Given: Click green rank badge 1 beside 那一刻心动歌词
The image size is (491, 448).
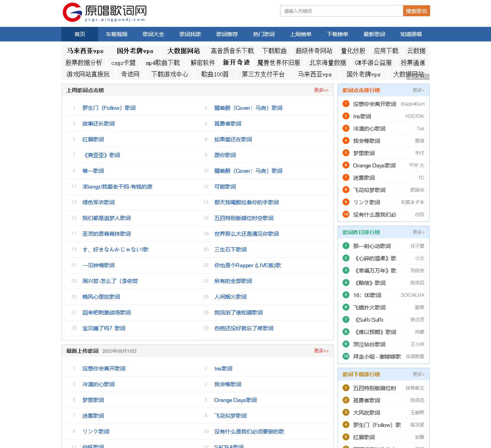Looking at the screenshot, I should pyautogui.click(x=346, y=246).
